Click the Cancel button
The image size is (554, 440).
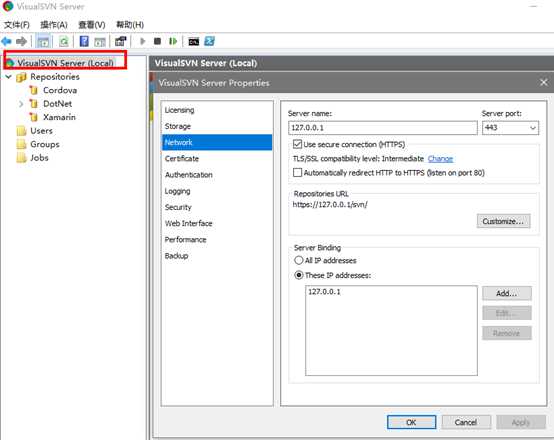click(x=466, y=422)
